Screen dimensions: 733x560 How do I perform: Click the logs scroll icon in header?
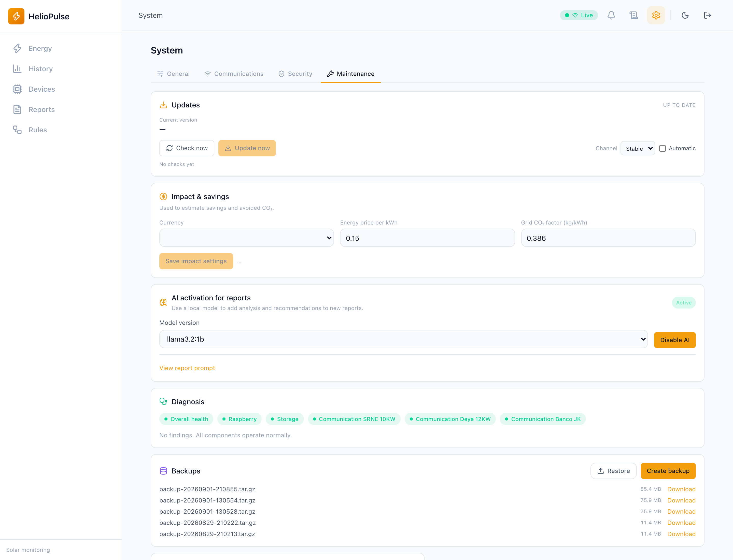(633, 15)
